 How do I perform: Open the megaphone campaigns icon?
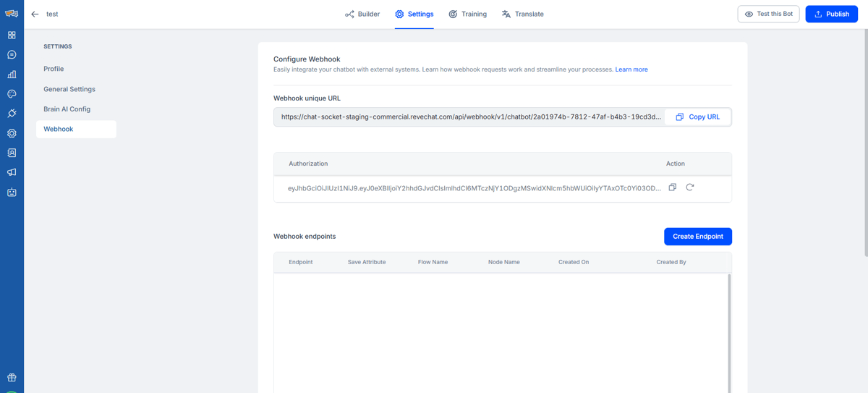[x=12, y=172]
